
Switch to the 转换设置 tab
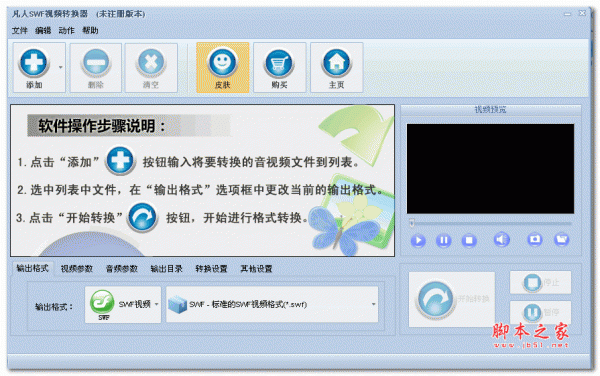click(x=211, y=269)
